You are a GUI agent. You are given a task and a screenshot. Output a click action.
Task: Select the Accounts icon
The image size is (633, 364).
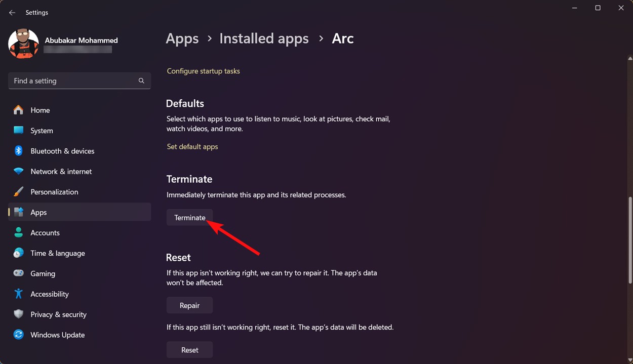point(19,232)
